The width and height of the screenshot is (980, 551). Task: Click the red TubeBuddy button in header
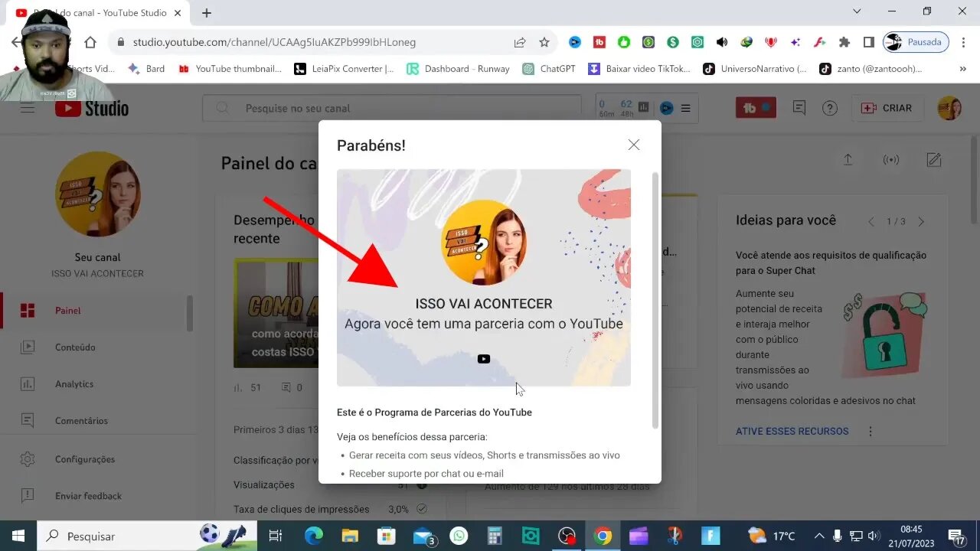pyautogui.click(x=756, y=108)
